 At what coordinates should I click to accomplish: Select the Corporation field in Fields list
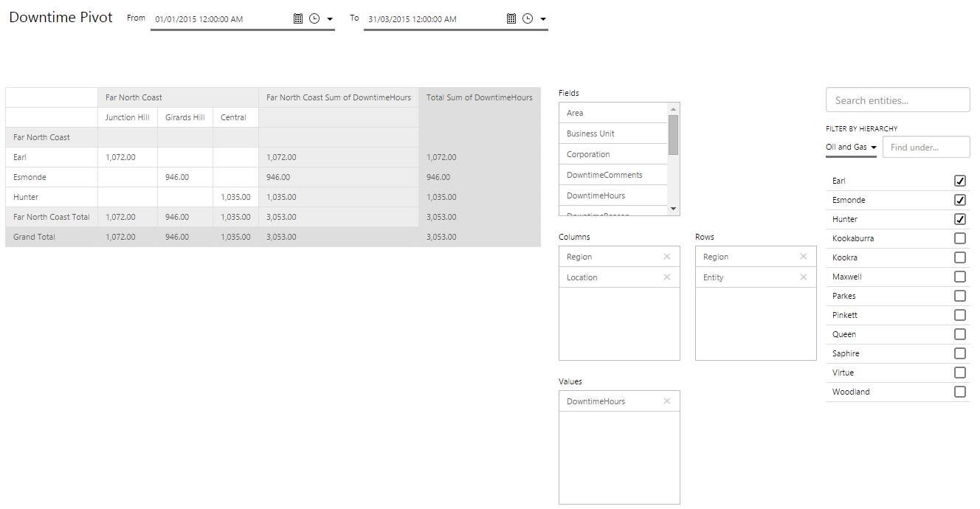click(x=588, y=154)
